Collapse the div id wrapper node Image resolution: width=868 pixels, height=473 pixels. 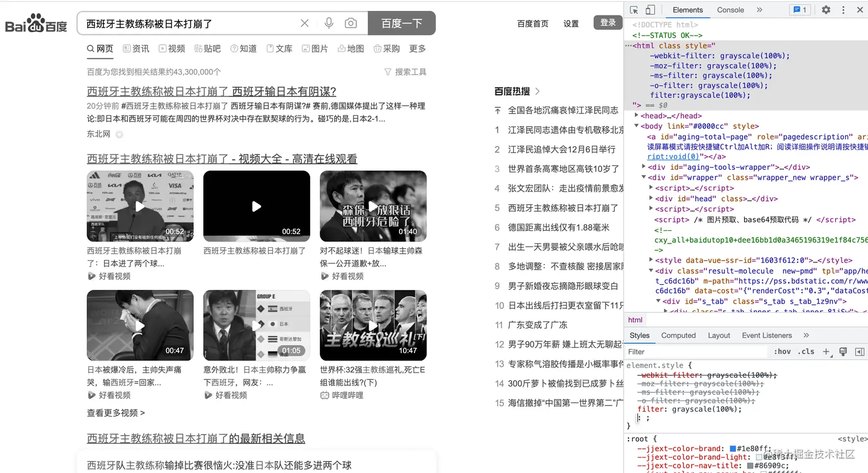coord(644,177)
